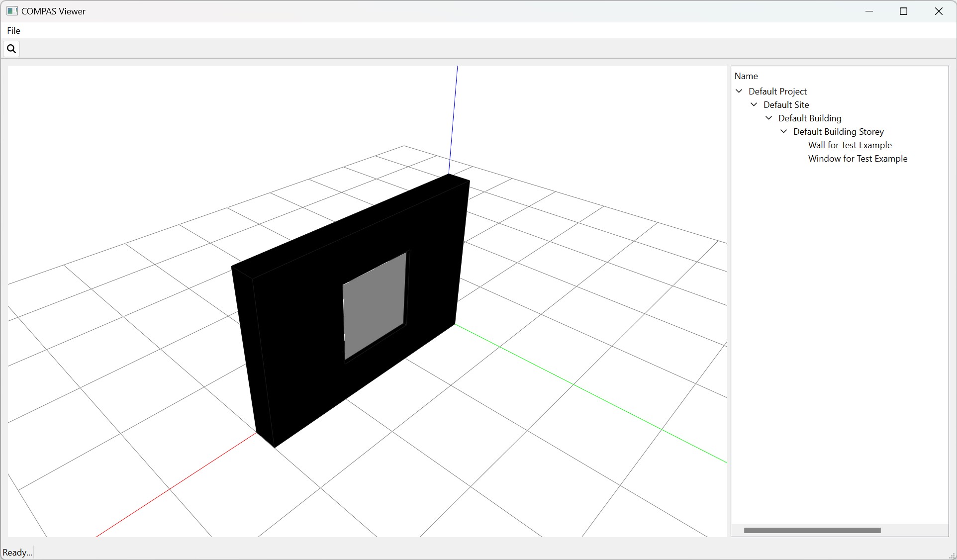Click the COMPAS Viewer app icon
This screenshot has width=957, height=560.
coord(12,11)
